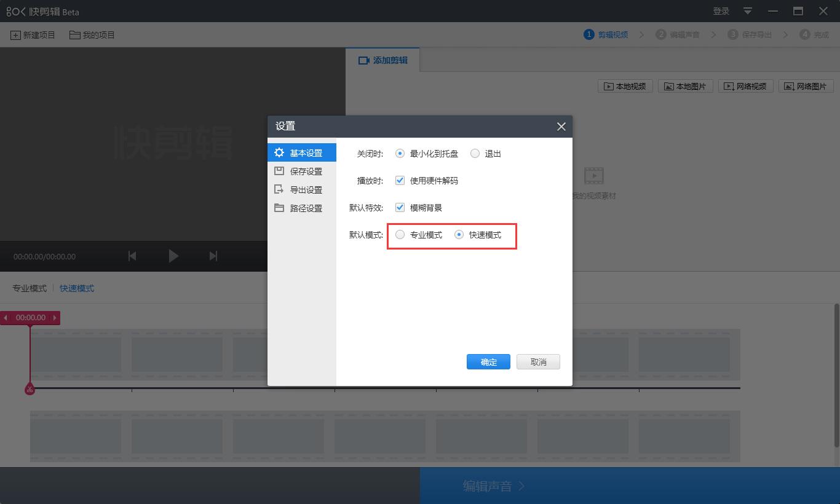The image size is (840, 504).
Task: Open 我的项目 to view projects
Action: [91, 34]
